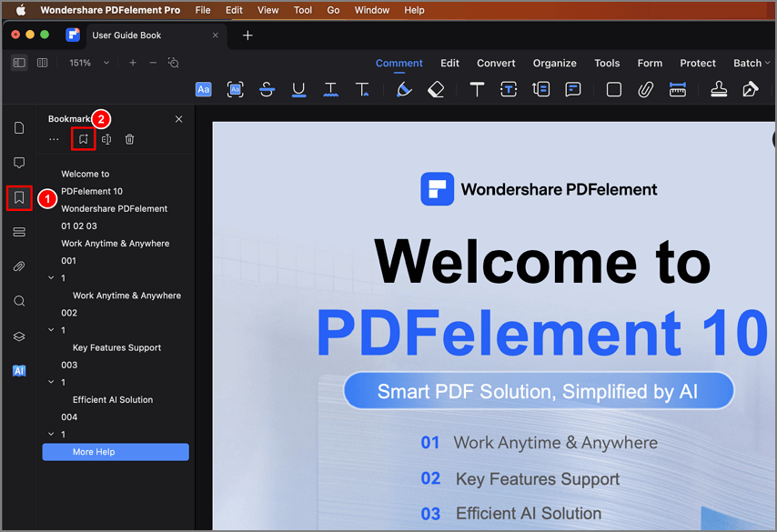Select the Sticky Note tool
The height and width of the screenshot is (532, 777).
[573, 90]
